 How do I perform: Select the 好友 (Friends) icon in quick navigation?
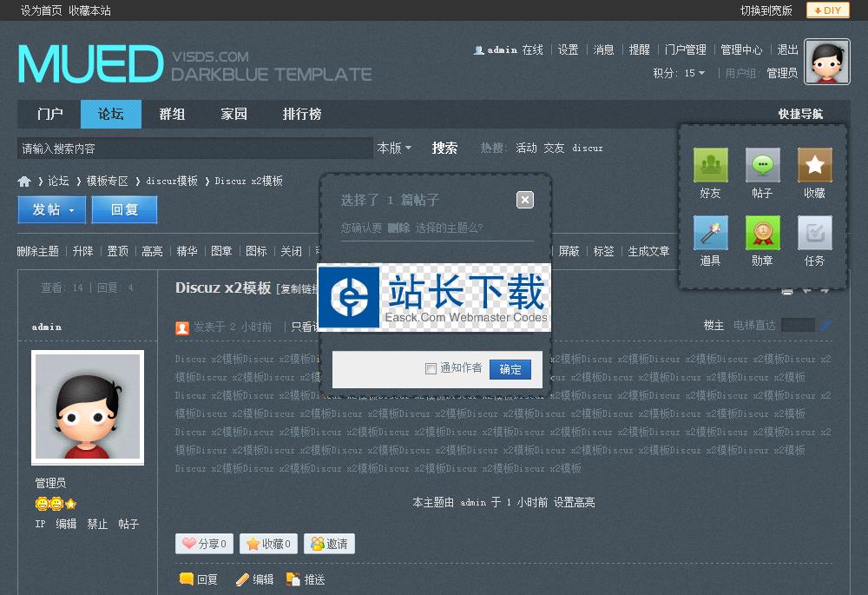point(710,165)
